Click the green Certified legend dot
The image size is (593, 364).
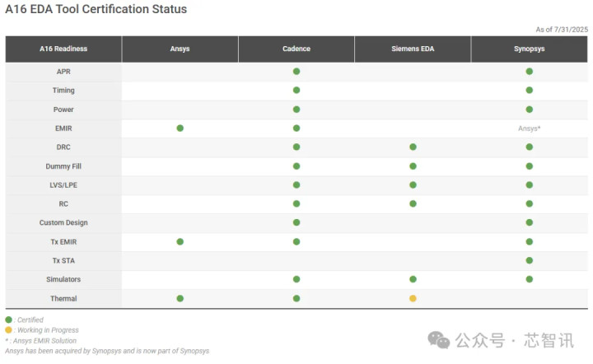point(9,320)
